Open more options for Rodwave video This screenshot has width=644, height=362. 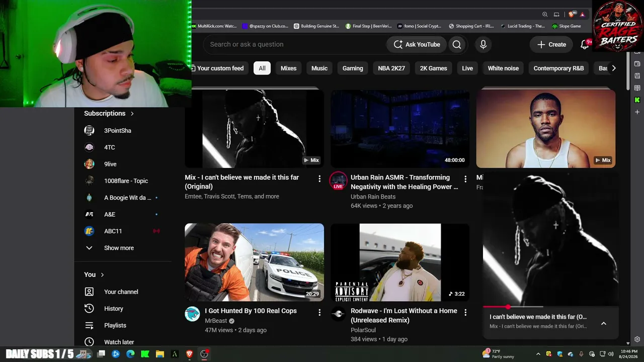click(x=465, y=312)
